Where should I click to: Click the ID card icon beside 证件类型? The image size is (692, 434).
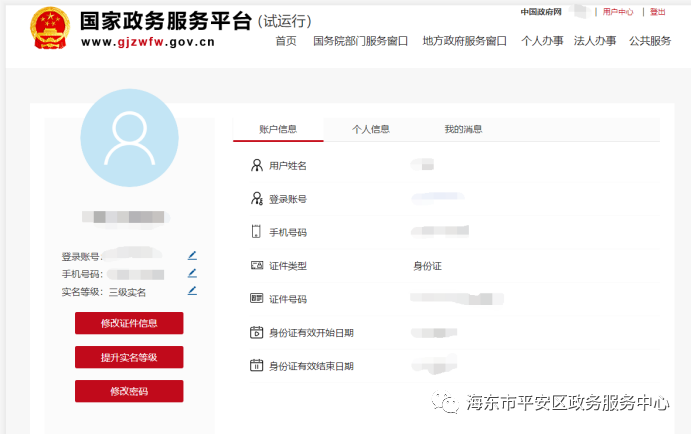(x=257, y=265)
